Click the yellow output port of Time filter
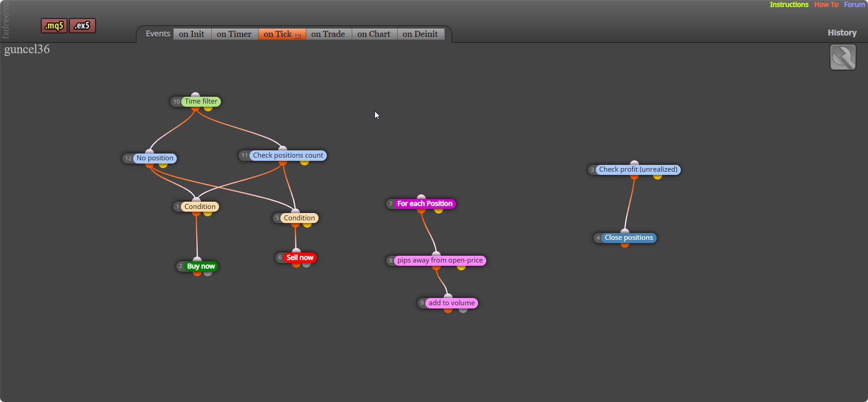This screenshot has height=402, width=868. (208, 108)
